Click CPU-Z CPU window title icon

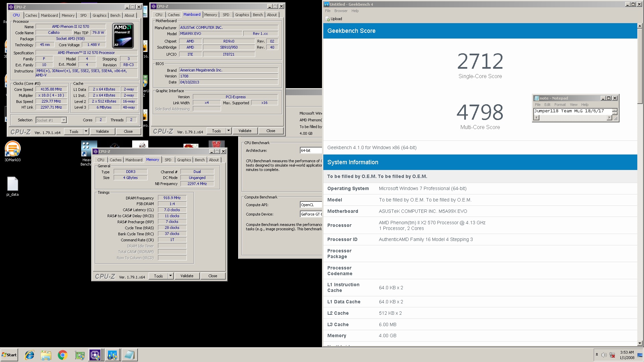point(11,7)
